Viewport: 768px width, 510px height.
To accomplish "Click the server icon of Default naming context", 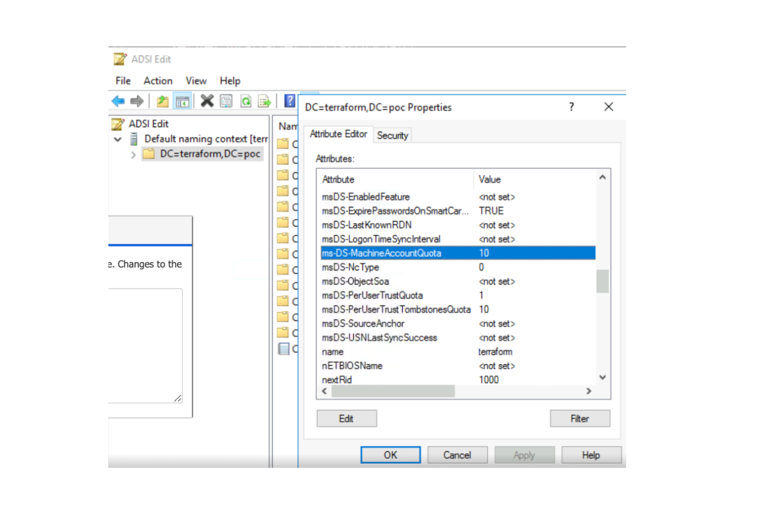I will click(x=134, y=139).
